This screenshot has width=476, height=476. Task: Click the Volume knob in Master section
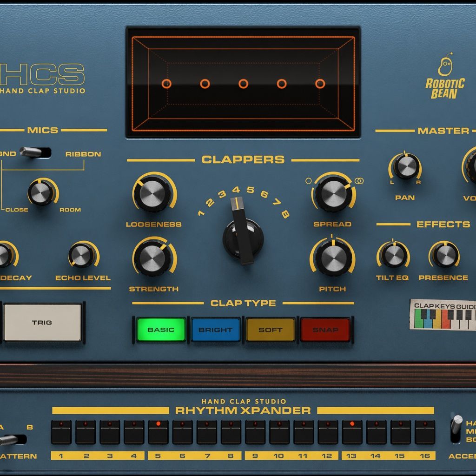471,165
